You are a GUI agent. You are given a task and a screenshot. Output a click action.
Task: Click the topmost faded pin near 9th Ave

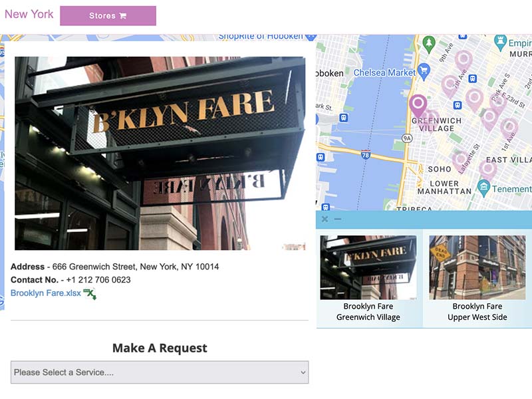[463, 60]
